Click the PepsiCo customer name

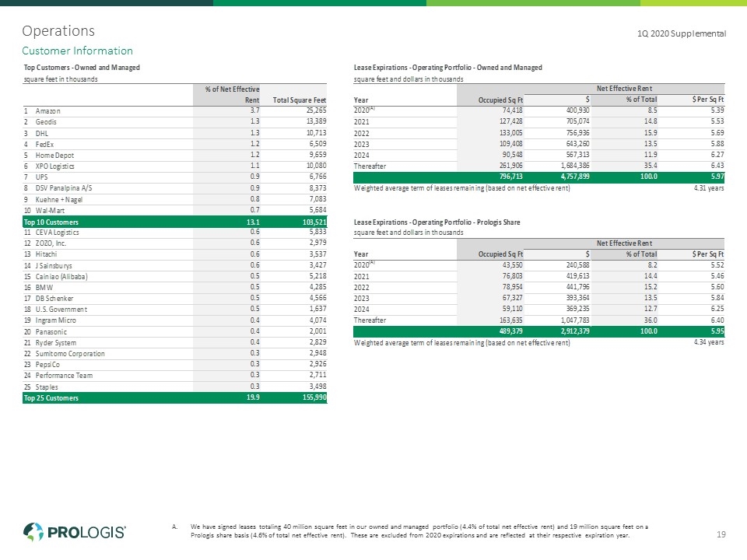point(47,365)
